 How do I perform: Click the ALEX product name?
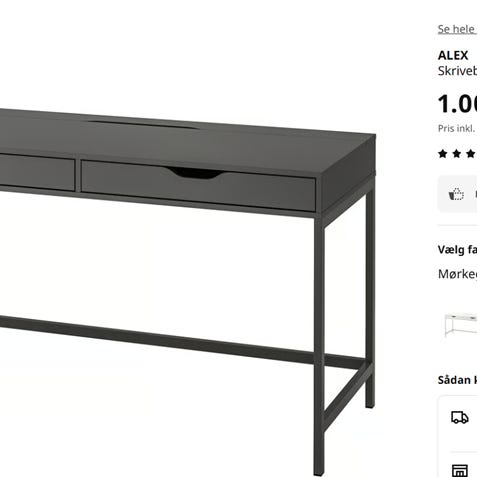click(453, 55)
